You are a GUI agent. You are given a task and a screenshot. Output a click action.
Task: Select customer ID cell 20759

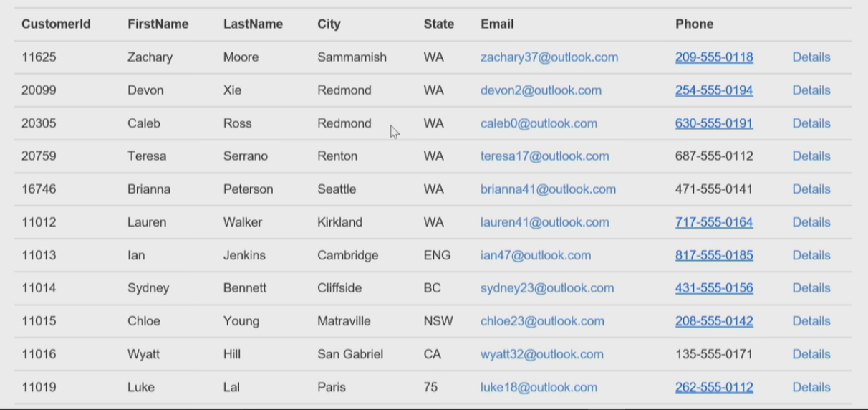[39, 156]
